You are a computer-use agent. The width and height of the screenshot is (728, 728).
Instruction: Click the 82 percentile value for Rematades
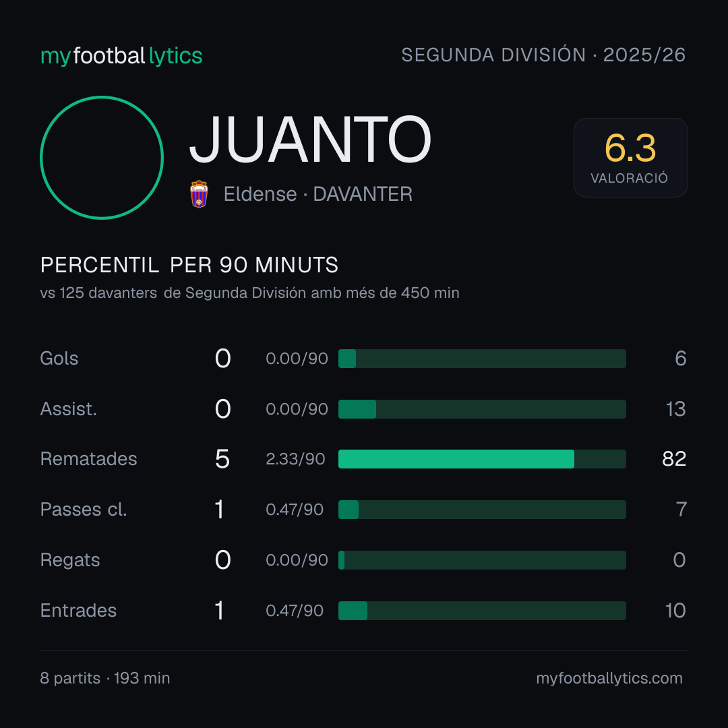(x=674, y=459)
